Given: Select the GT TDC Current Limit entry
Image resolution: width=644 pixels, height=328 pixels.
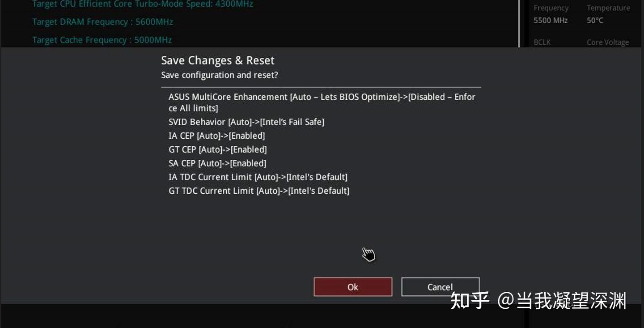Looking at the screenshot, I should point(259,191).
